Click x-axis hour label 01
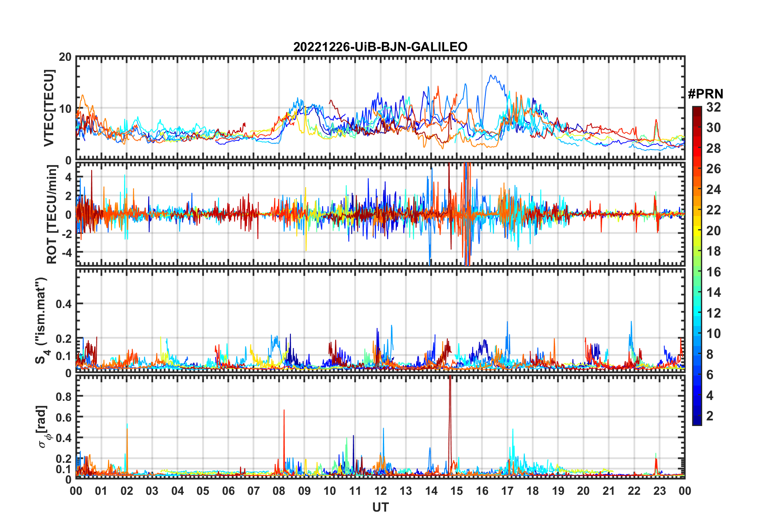Viewport: 761px width, 532px height. click(101, 491)
